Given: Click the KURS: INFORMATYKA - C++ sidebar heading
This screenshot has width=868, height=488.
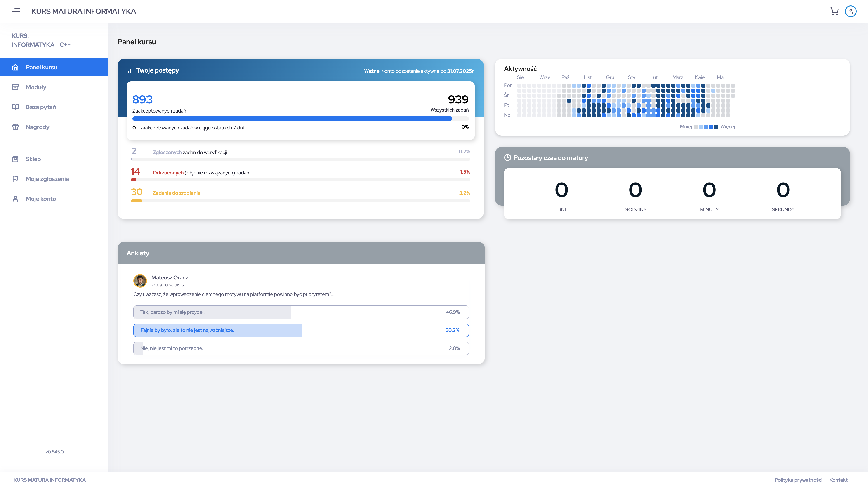Looking at the screenshot, I should pos(41,40).
